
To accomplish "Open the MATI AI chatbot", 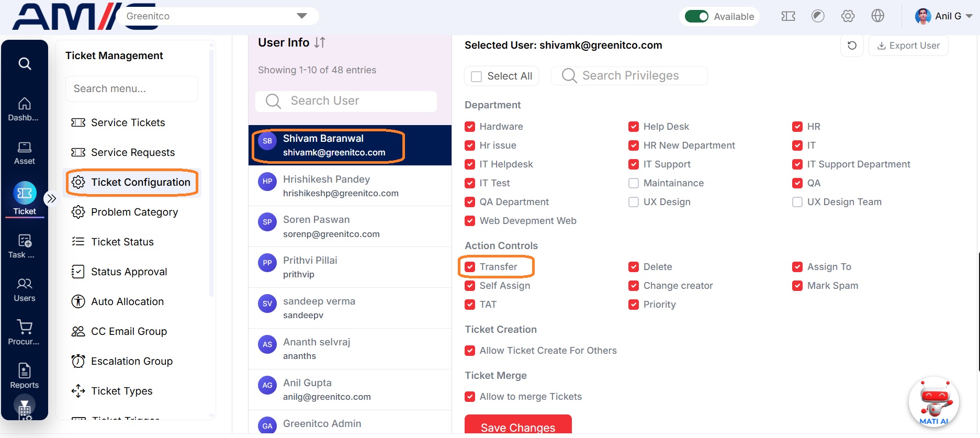I will (934, 402).
